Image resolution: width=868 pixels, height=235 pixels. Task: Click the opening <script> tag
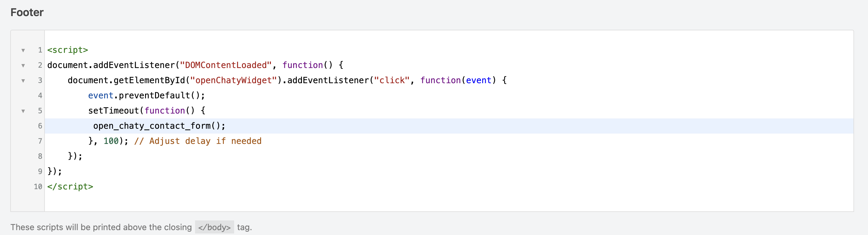click(x=68, y=50)
